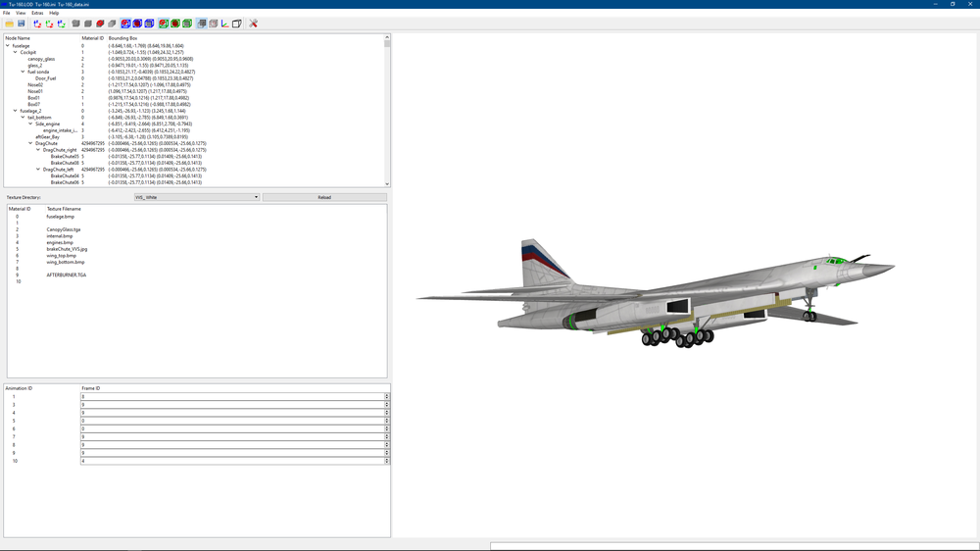Select the fuselage.bmp texture entry

(x=60, y=217)
